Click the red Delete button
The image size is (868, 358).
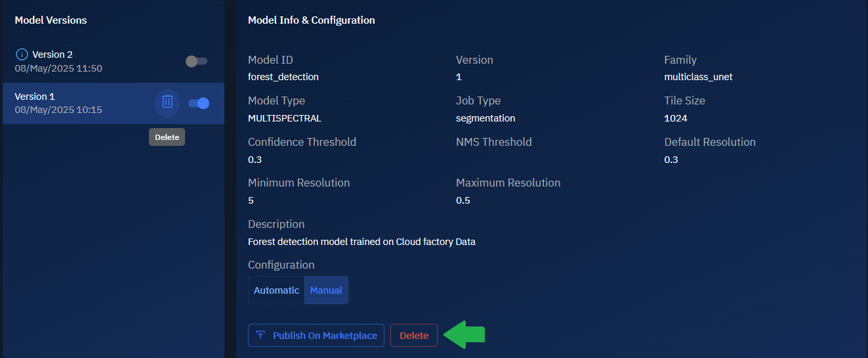tap(414, 336)
